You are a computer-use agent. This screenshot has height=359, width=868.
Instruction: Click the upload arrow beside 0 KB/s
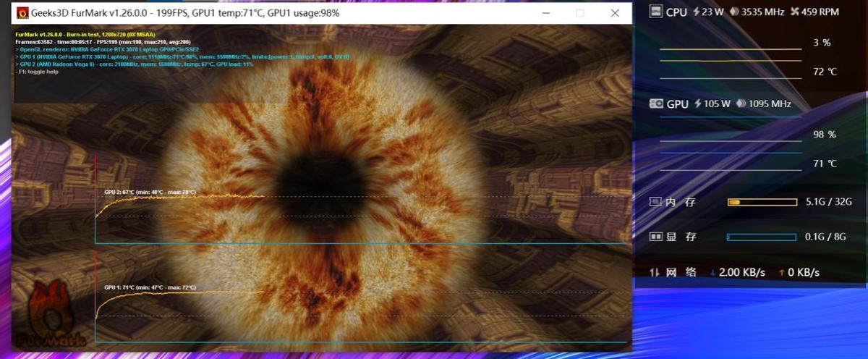782,273
